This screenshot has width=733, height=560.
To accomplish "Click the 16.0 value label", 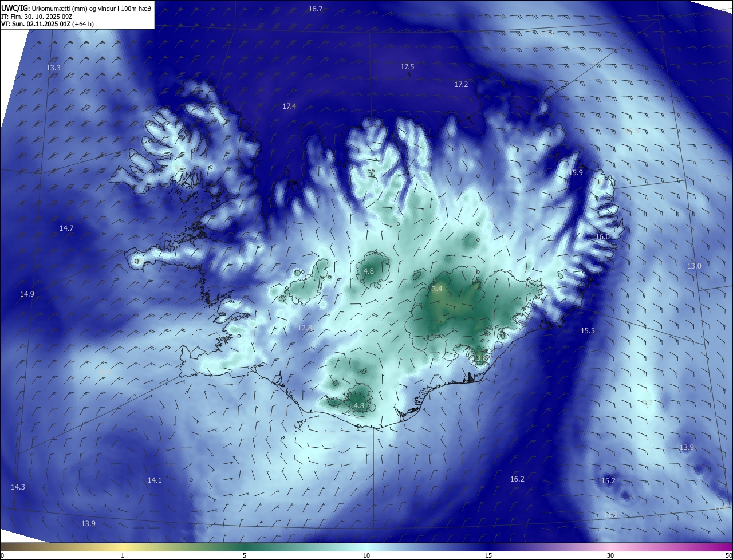I will 602,236.
